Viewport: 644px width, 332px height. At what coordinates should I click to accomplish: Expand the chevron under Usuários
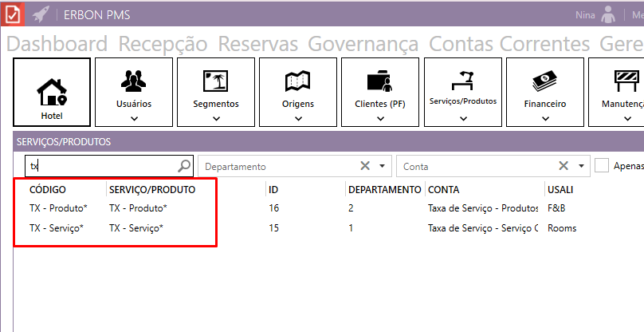(x=134, y=118)
